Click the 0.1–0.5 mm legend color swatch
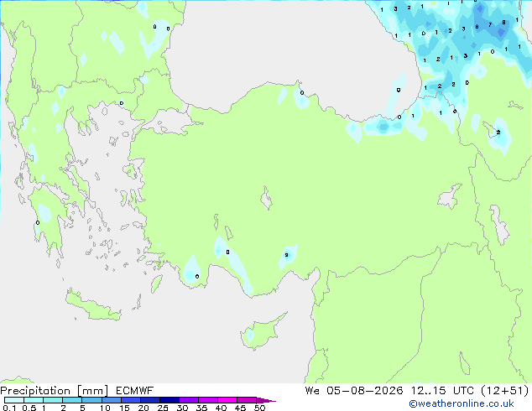 point(14,400)
